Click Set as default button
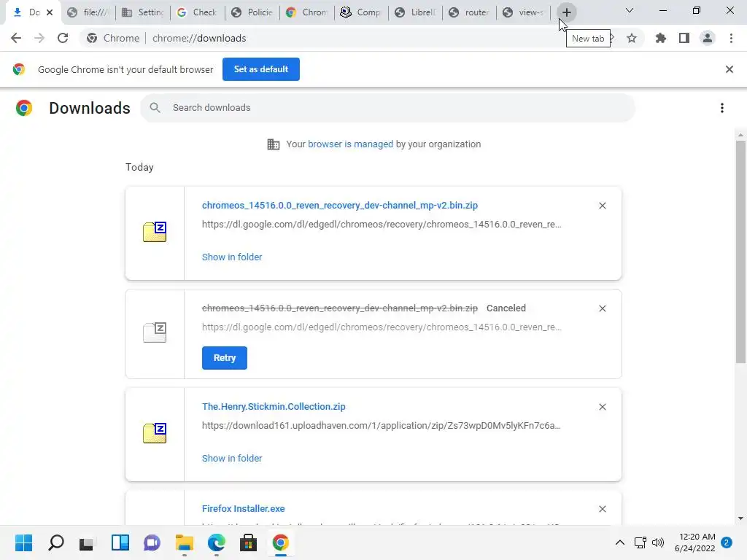Image resolution: width=747 pixels, height=560 pixels. 261,69
